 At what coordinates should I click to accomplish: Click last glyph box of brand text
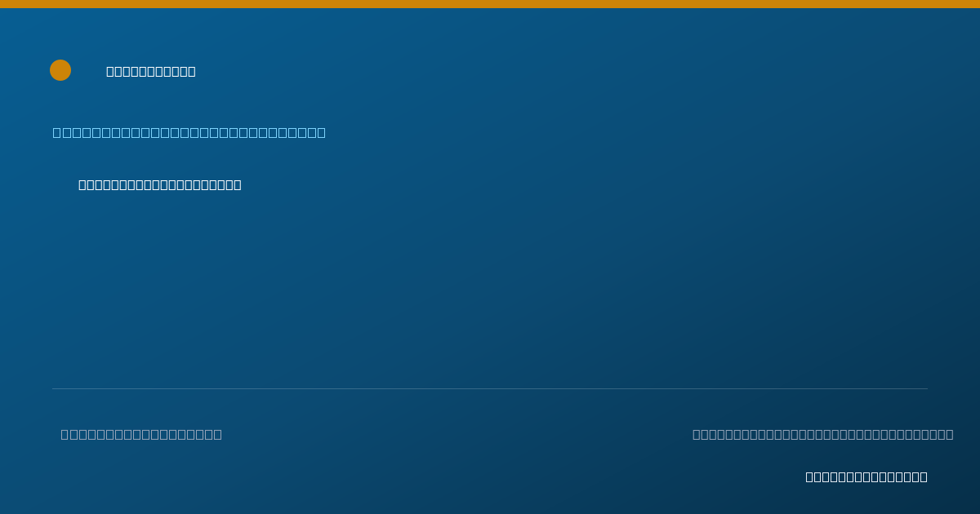coord(192,71)
